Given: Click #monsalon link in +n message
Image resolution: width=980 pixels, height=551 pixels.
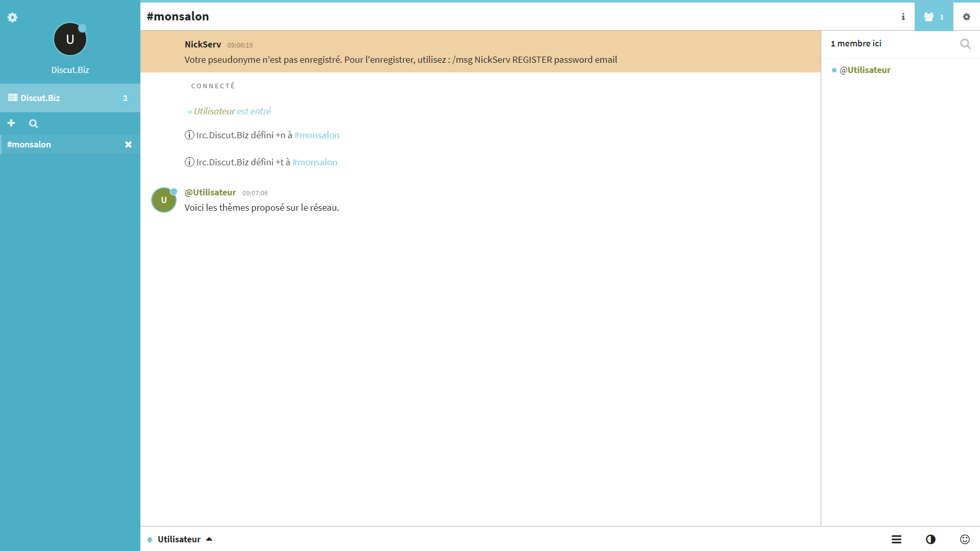Looking at the screenshot, I should pos(316,135).
